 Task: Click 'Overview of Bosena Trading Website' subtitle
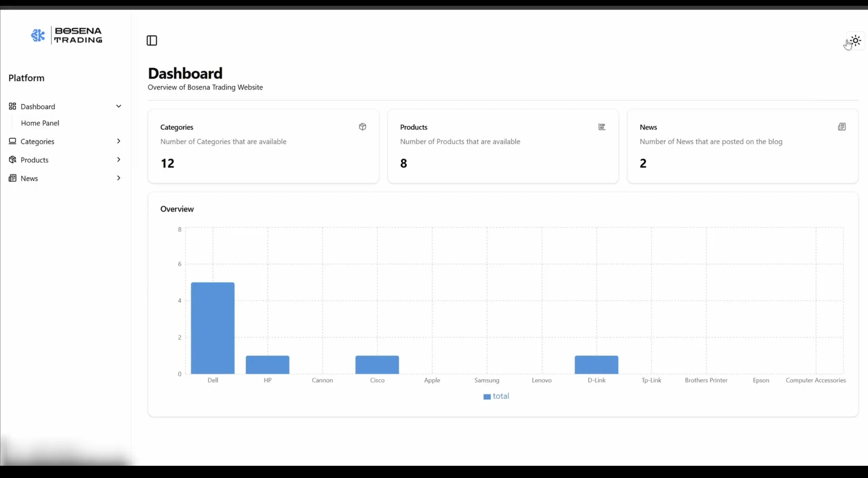click(x=205, y=87)
